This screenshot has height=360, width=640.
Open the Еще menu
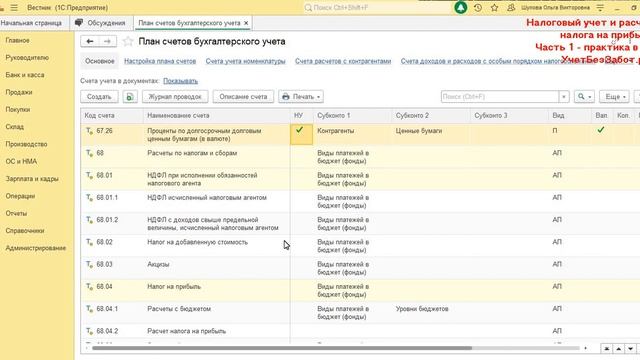click(x=614, y=97)
